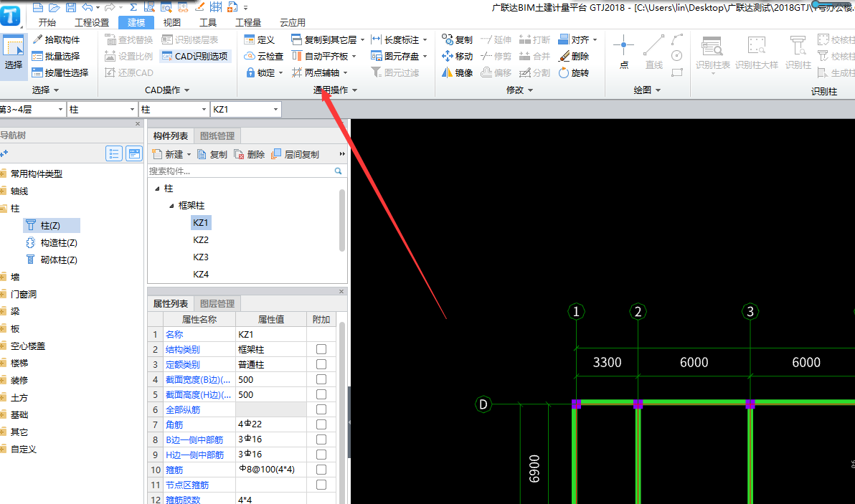Open the 工程量 ribbon tab
This screenshot has width=855, height=504.
248,22
